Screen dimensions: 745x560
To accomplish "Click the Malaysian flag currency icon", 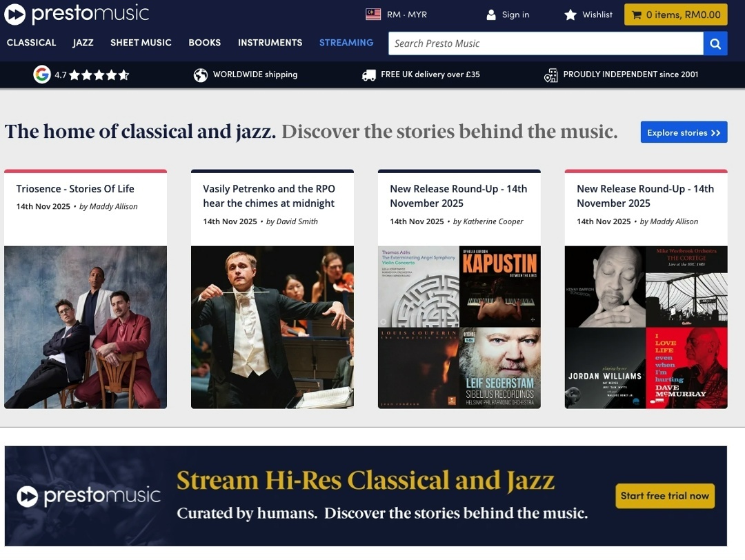I will (373, 14).
